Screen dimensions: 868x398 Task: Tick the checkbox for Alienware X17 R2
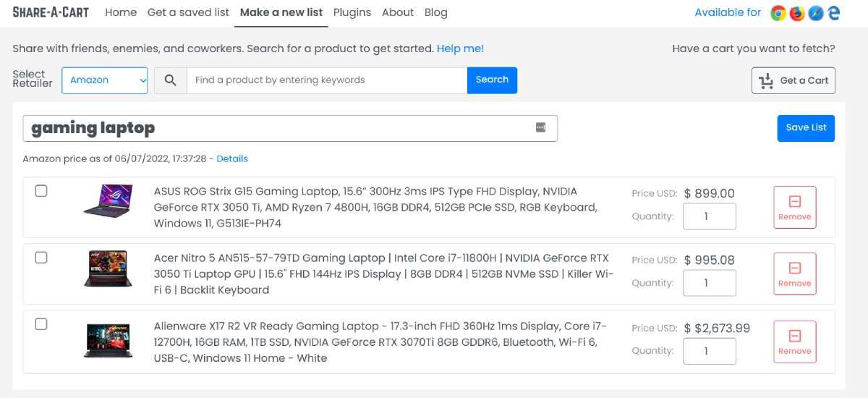coord(41,324)
